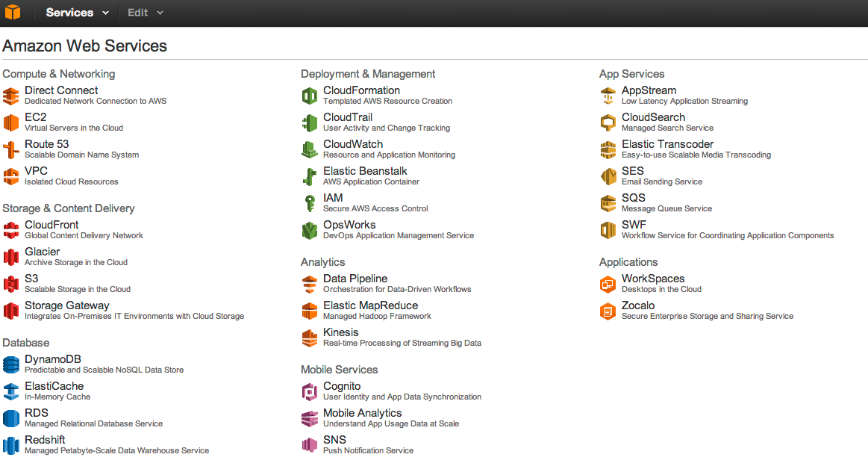Select the WorkSpaces desktop icon

608,284
